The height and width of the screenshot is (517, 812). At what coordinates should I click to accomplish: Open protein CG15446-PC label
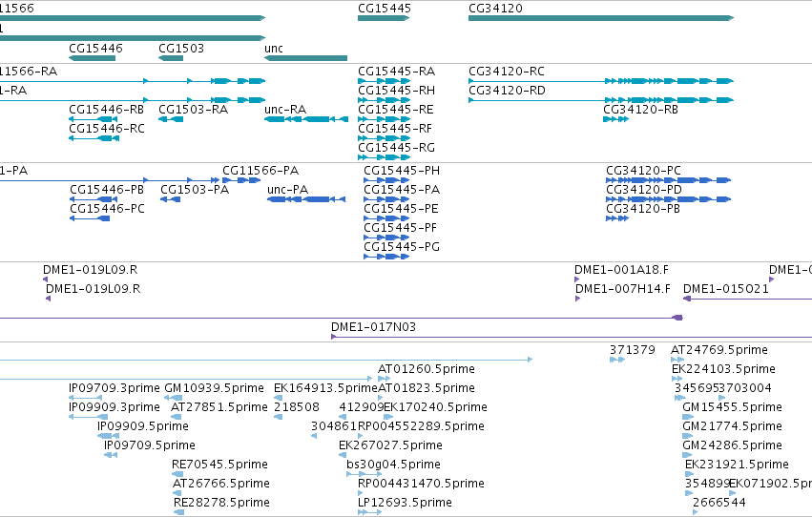coord(107,209)
